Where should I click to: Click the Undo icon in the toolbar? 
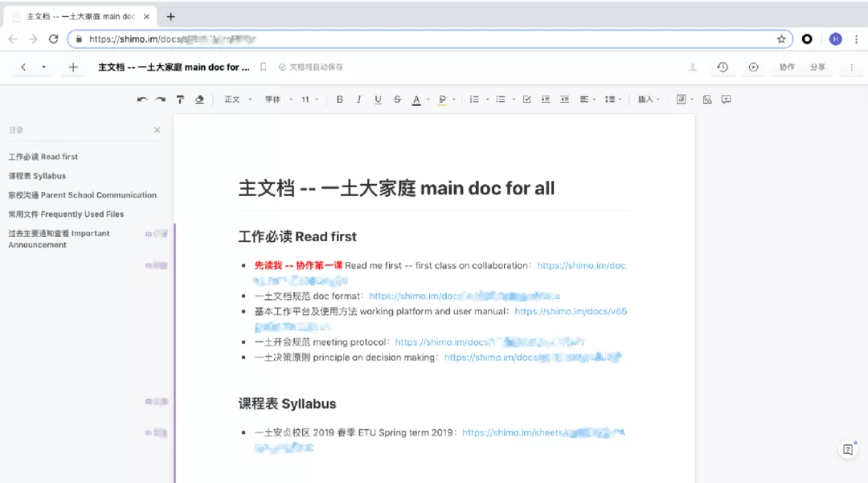click(x=145, y=99)
